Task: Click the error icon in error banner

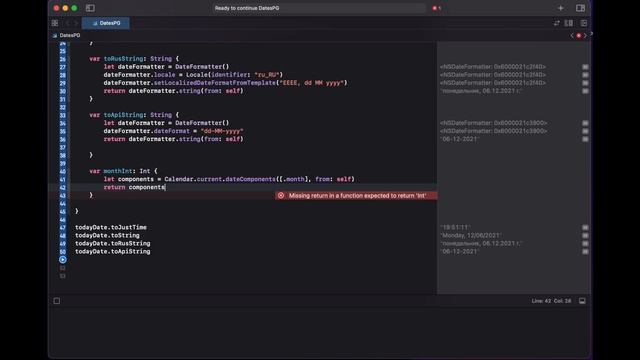Action: pos(281,196)
